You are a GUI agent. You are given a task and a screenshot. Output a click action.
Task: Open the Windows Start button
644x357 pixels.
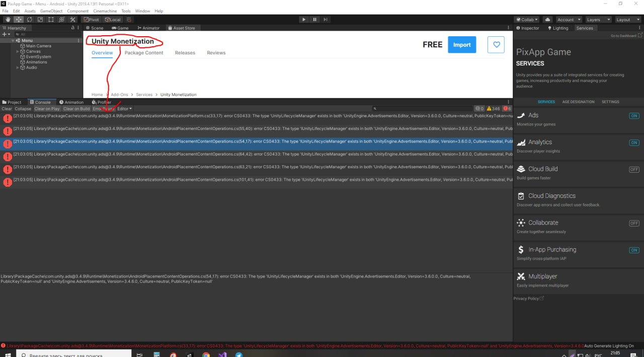click(x=8, y=354)
